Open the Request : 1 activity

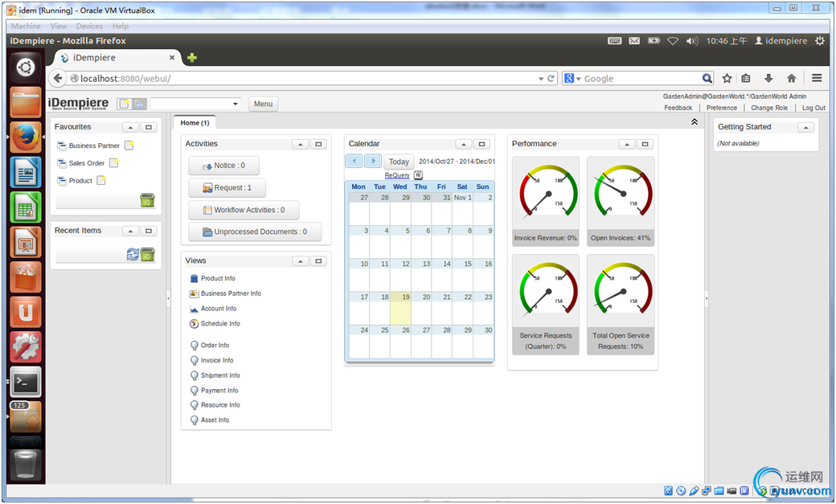[227, 188]
